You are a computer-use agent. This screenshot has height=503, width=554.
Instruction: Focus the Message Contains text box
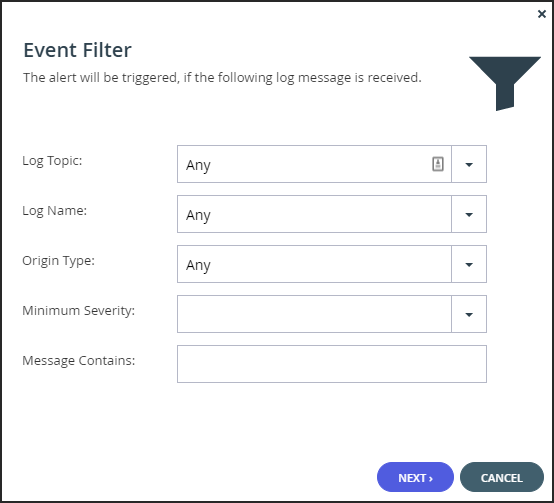(332, 364)
